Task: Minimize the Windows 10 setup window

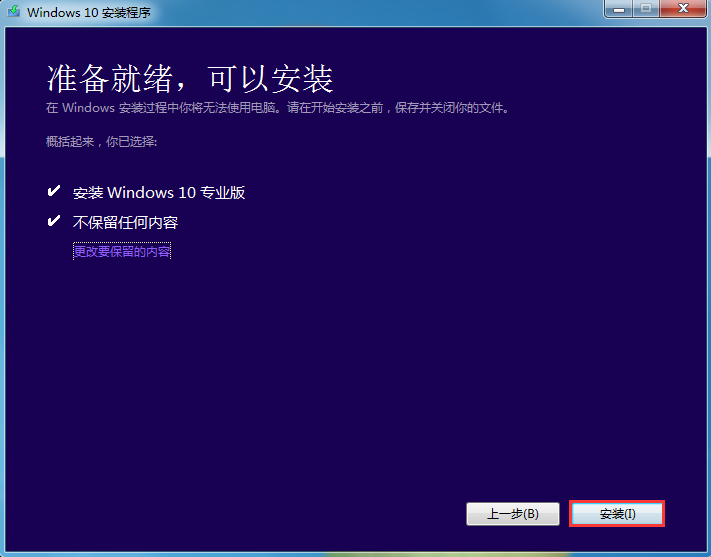Action: [x=618, y=9]
